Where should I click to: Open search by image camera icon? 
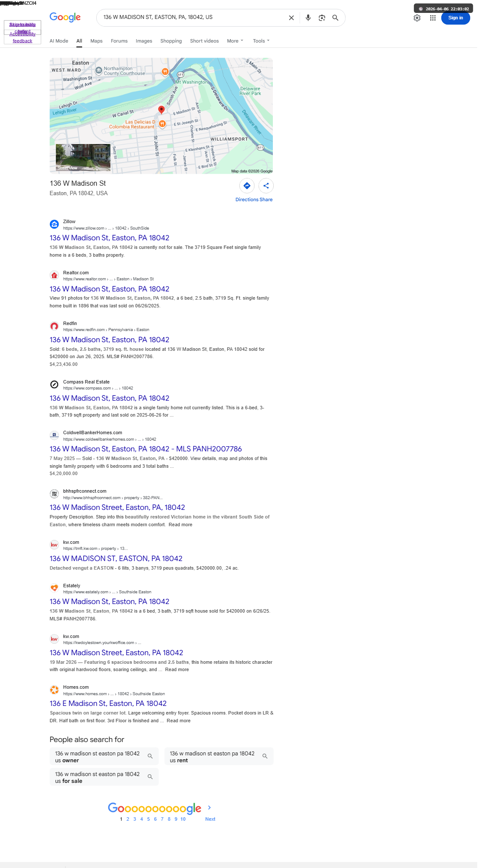coord(322,18)
